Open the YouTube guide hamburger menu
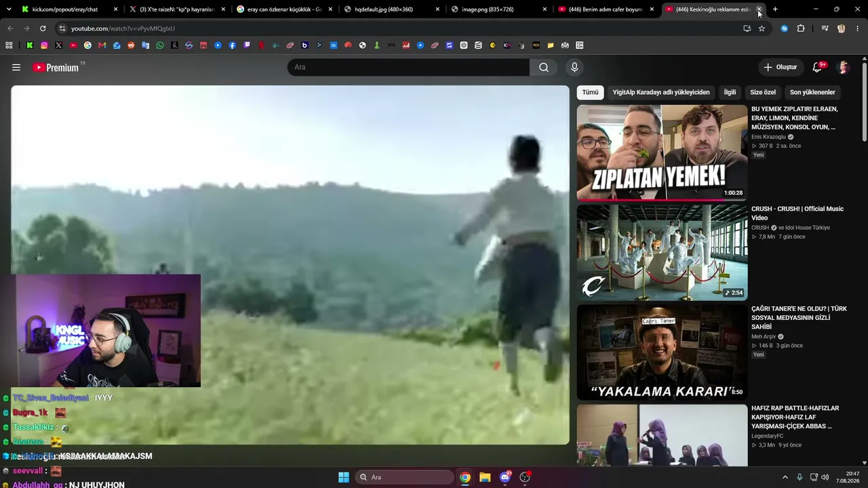Viewport: 868px width, 488px height. (x=16, y=67)
